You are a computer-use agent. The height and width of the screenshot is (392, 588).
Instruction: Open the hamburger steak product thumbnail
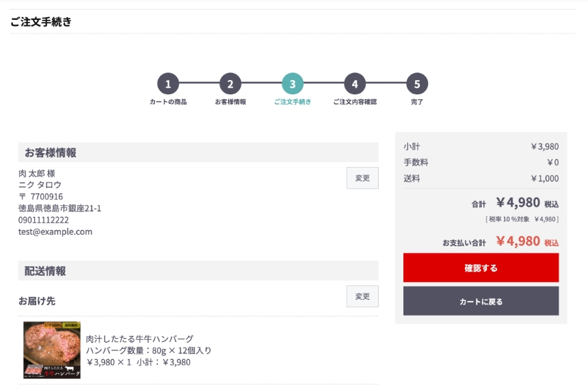coord(52,350)
